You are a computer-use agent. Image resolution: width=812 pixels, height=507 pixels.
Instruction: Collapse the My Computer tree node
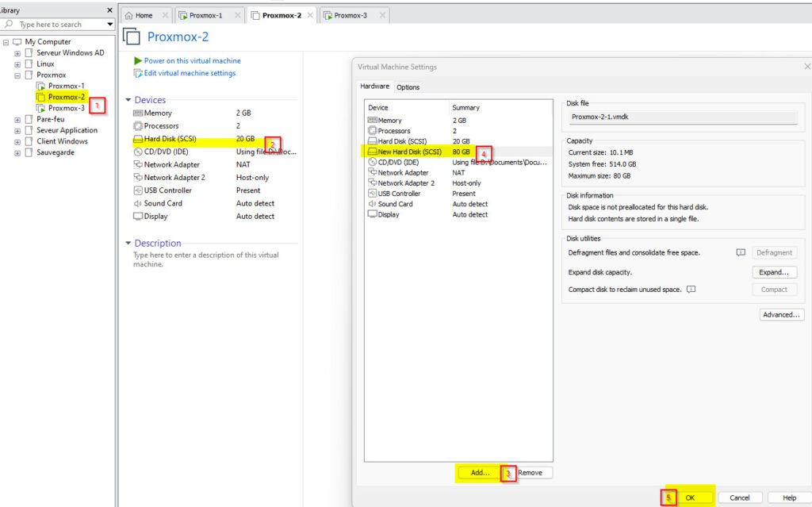[x=6, y=42]
